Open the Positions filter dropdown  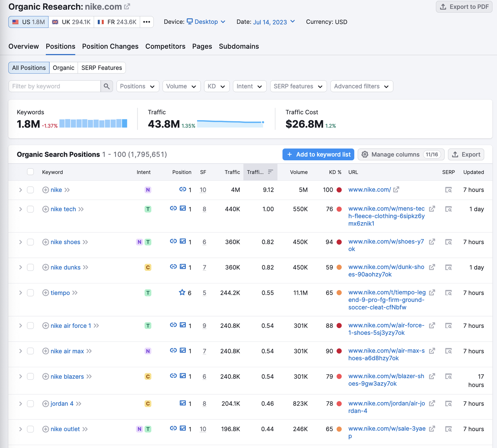tap(138, 86)
